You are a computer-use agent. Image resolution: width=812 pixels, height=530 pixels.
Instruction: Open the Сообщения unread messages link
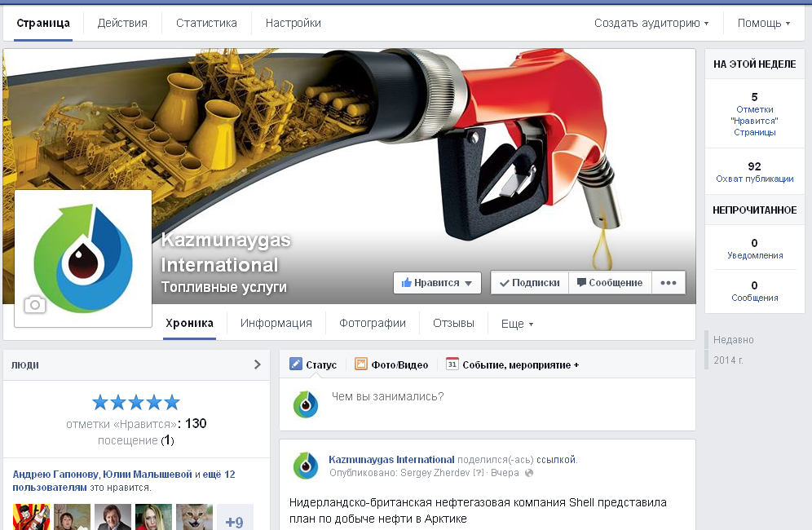point(754,298)
